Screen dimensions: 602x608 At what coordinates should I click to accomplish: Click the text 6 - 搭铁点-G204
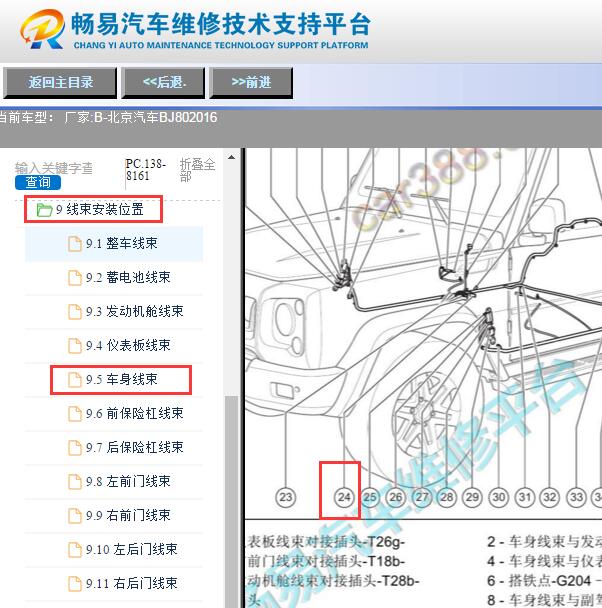click(x=539, y=581)
